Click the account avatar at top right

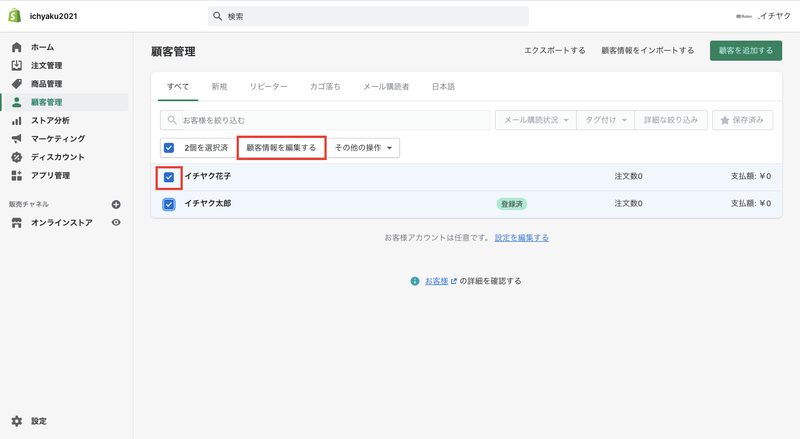[x=744, y=16]
